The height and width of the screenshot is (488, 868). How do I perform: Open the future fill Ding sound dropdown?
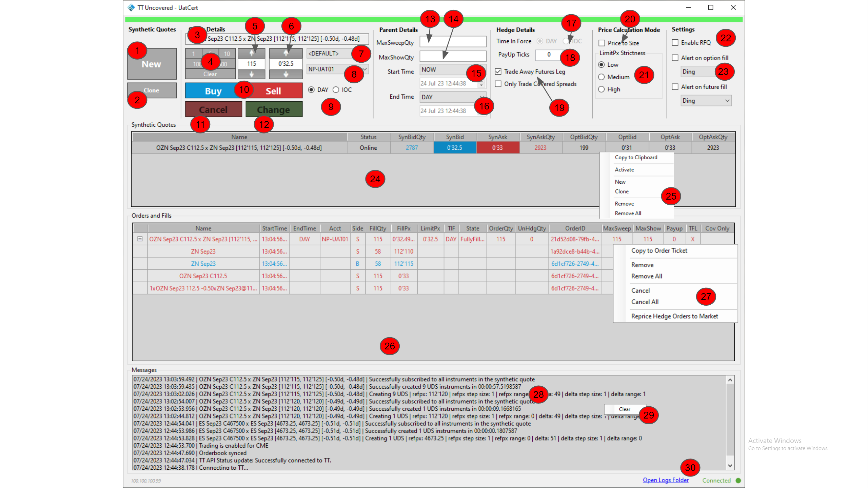727,101
